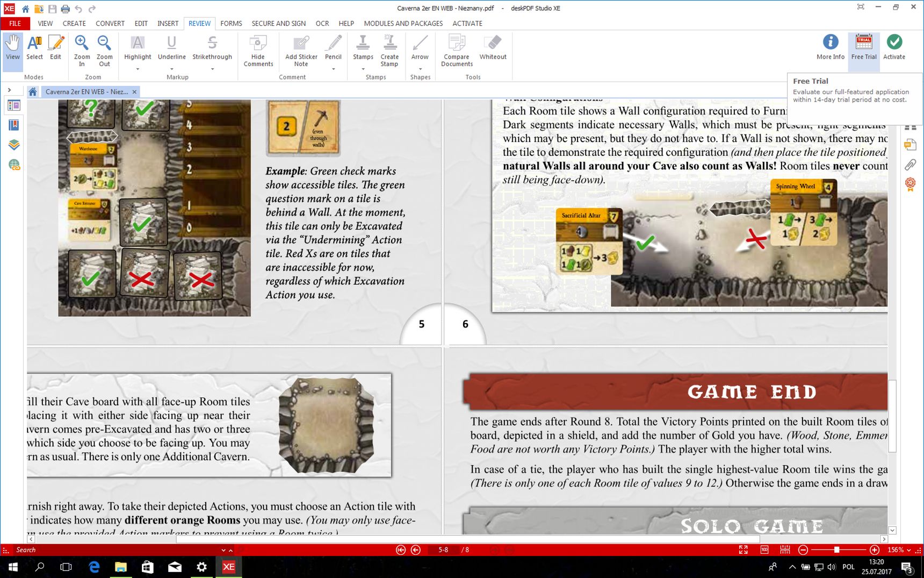Switch to Edit mode tool

tap(56, 47)
